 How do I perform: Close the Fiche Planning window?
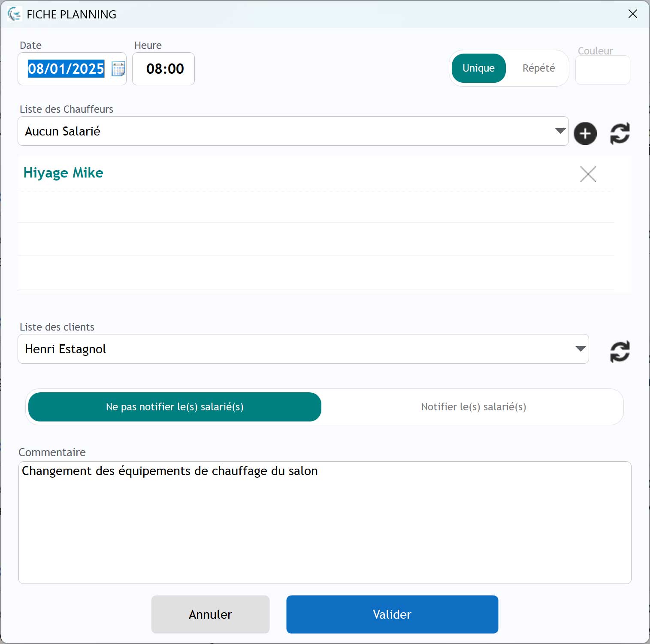[632, 14]
